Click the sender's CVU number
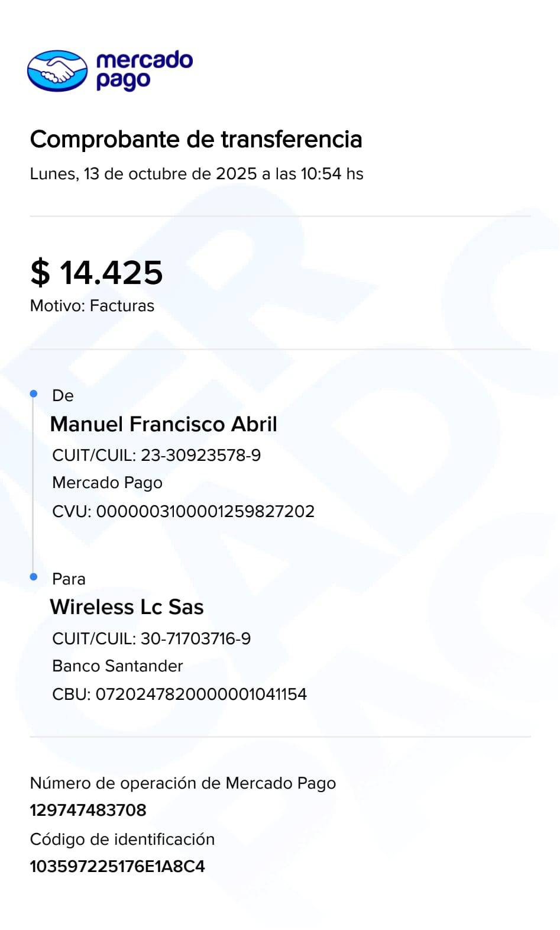Viewport: 560px width, 930px height. (x=183, y=511)
